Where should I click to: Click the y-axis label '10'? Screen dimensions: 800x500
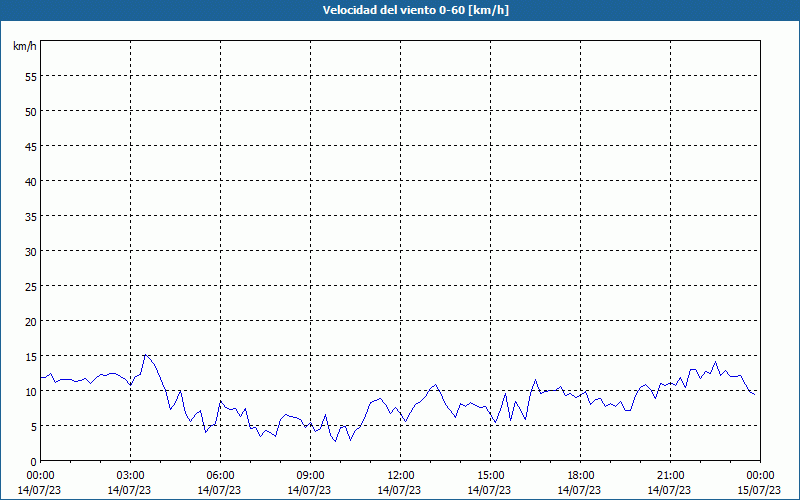[x=31, y=391]
